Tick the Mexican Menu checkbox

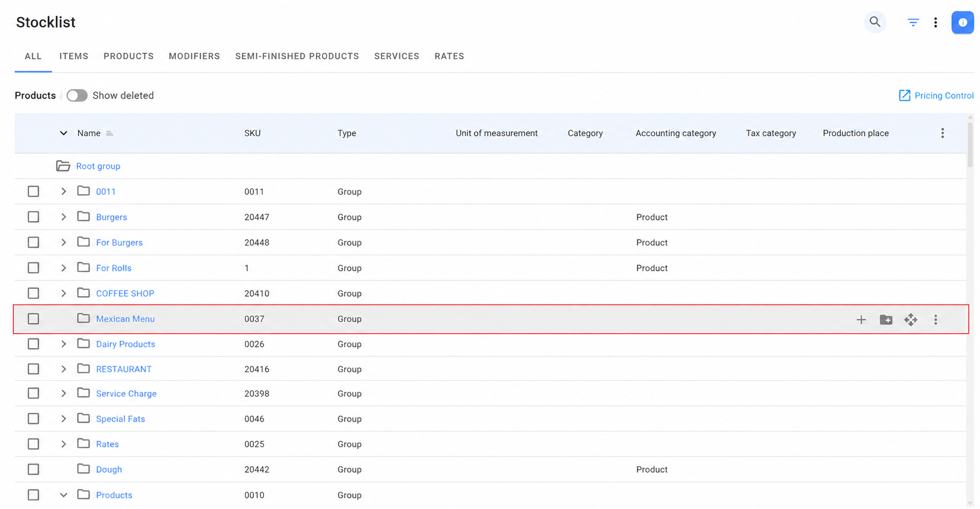point(33,319)
